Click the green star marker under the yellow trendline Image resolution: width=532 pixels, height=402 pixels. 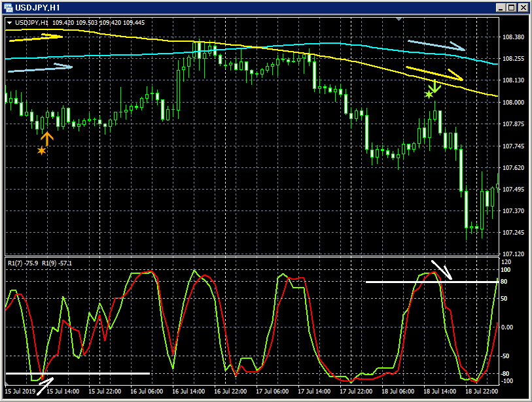click(428, 95)
